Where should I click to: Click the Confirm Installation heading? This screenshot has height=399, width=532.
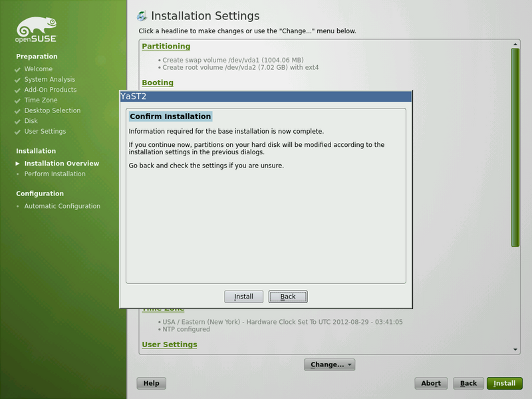(170, 116)
